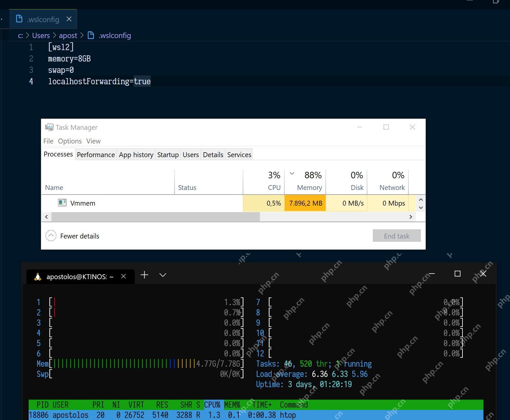Click the horizontal scrollbar right arrow

point(411,217)
